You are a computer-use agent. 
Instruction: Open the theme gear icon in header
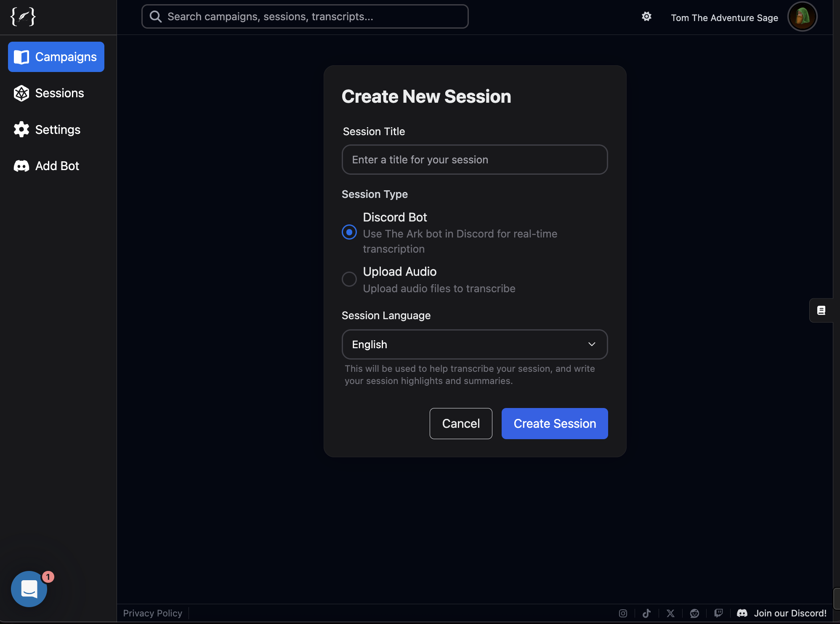[x=646, y=16]
